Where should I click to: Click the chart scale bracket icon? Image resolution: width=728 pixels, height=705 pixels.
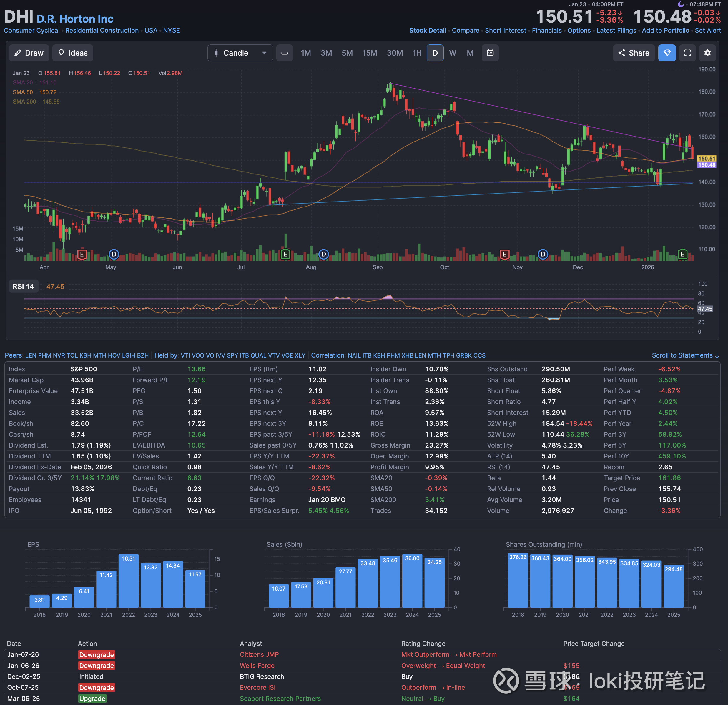tap(285, 53)
